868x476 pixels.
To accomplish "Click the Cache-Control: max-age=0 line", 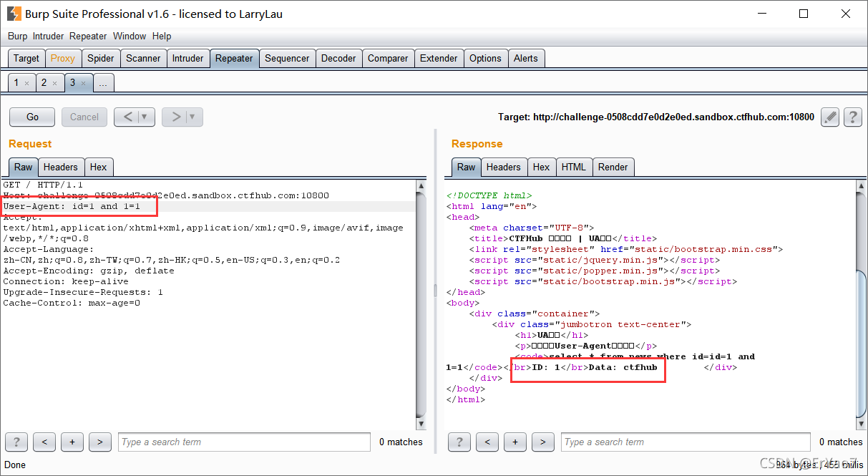I will [72, 303].
